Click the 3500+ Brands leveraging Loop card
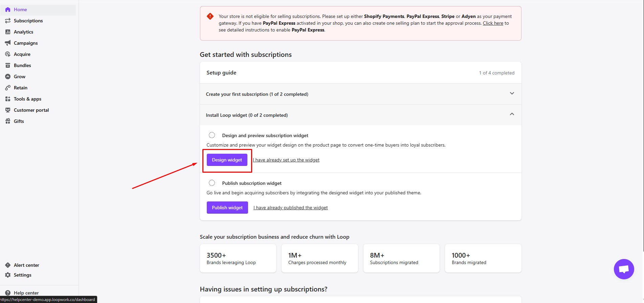This screenshot has width=644, height=303. coord(238,259)
